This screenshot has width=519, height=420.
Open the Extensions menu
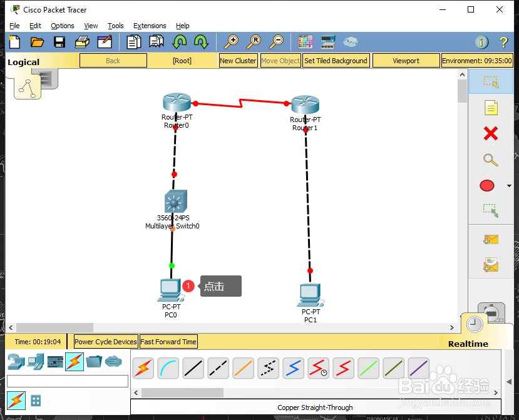(150, 26)
